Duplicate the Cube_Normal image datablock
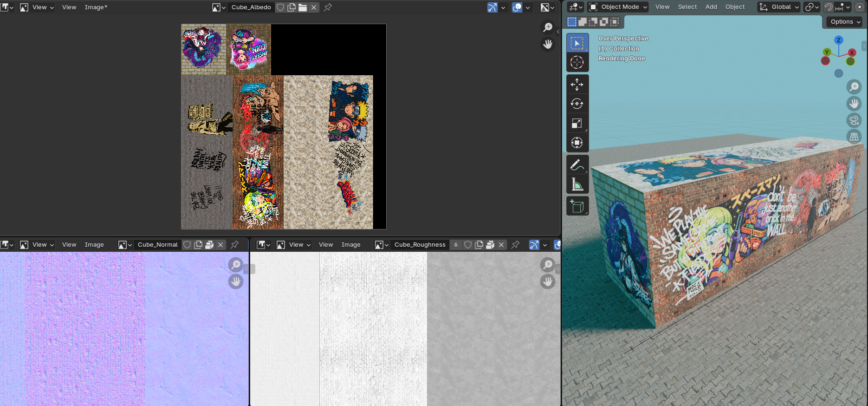 (x=198, y=245)
